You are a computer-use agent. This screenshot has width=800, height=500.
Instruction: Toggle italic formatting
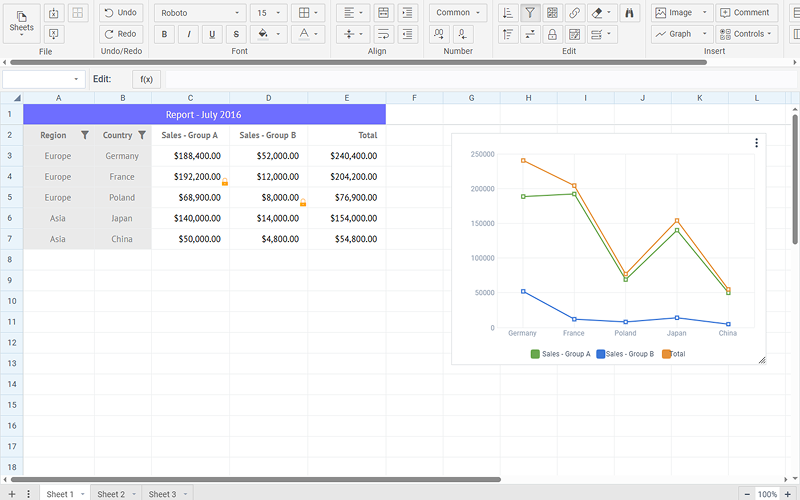point(188,34)
